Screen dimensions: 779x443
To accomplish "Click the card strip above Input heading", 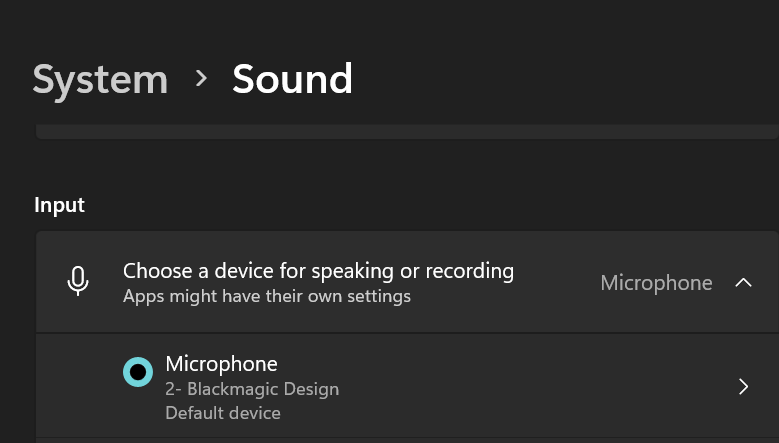I will point(407,132).
